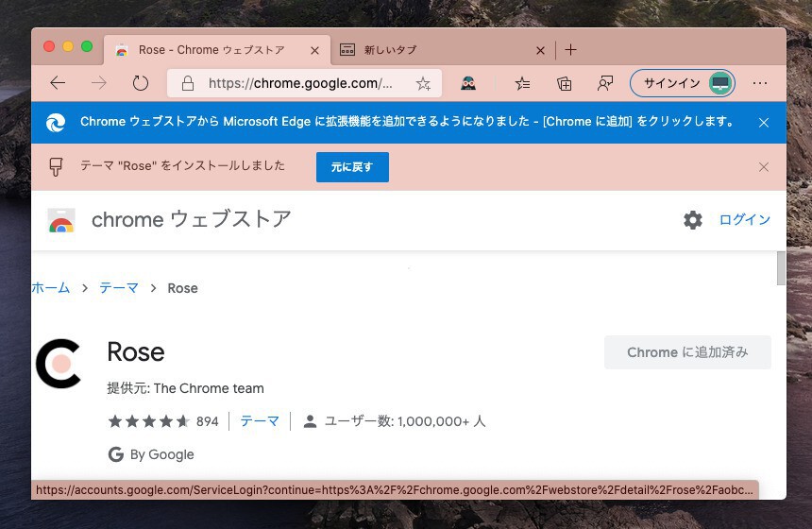Click the サインイン profile button
The image size is (812, 529).
coord(682,83)
